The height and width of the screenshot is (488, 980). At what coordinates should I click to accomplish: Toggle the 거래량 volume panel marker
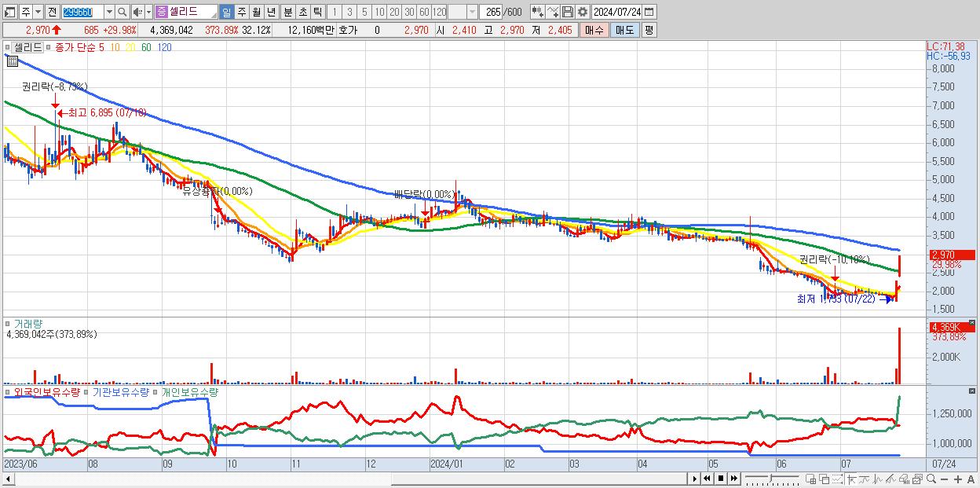pyautogui.click(x=9, y=323)
